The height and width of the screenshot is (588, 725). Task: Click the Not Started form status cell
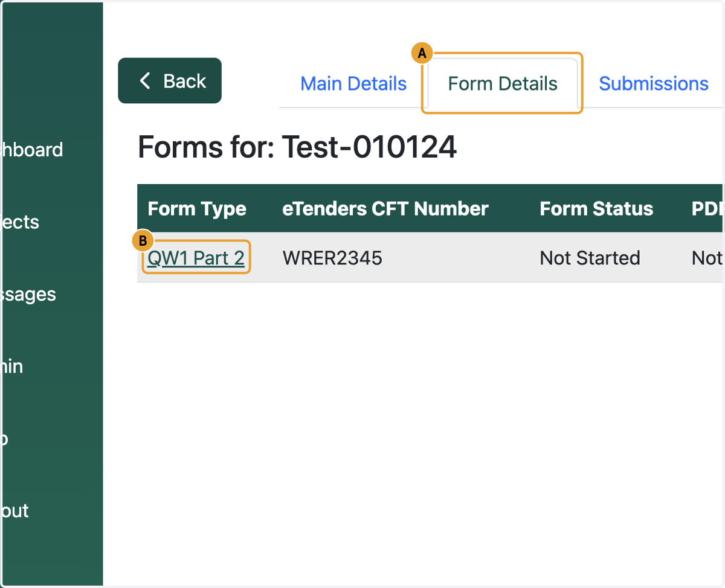tap(590, 258)
